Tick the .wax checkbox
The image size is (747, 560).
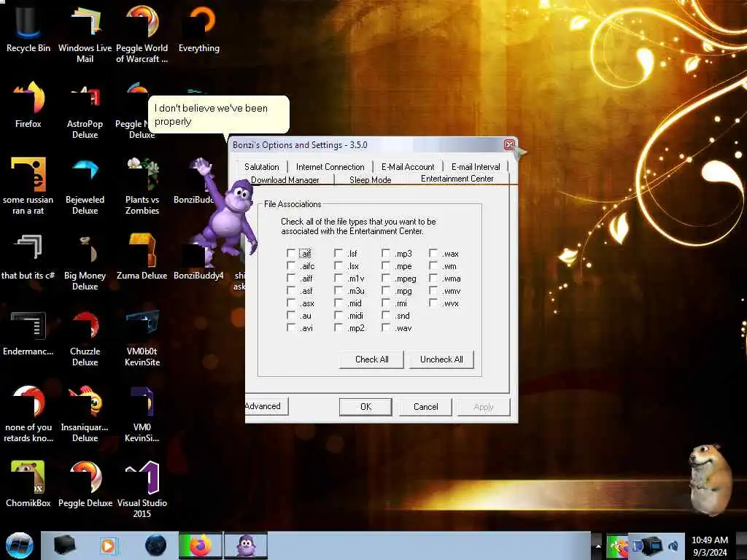point(433,253)
